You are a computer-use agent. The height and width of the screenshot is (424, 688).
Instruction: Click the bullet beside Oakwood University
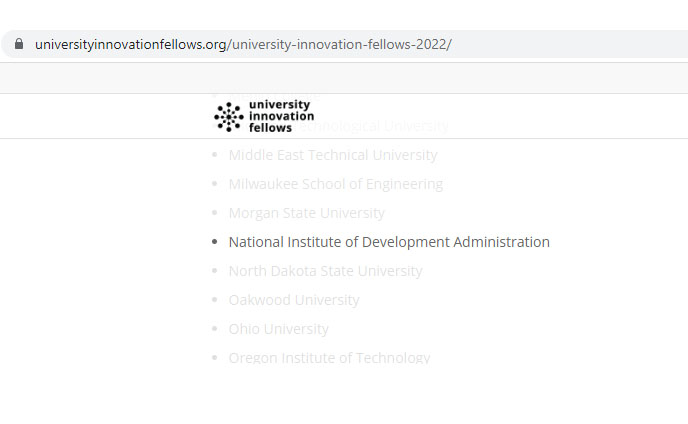pos(215,299)
